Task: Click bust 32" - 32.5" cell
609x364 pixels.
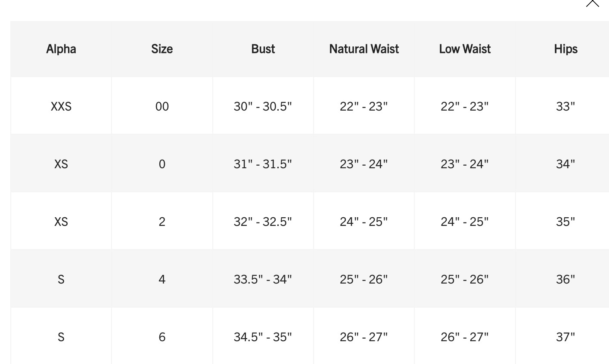Action: coord(263,221)
